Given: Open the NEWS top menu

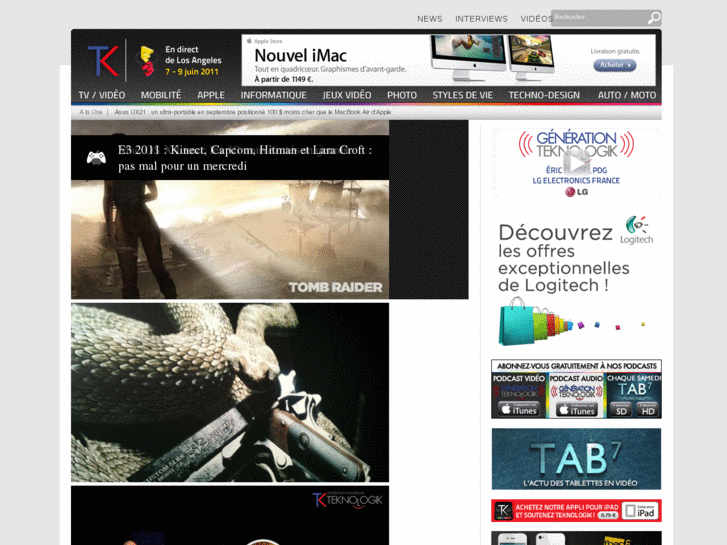Looking at the screenshot, I should pos(429,19).
